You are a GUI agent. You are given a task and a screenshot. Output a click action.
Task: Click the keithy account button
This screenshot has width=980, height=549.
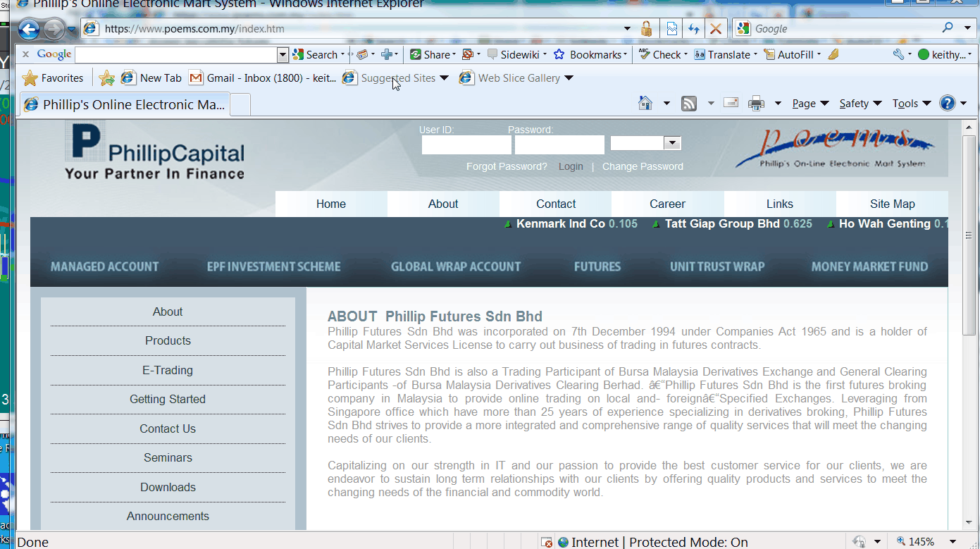tap(944, 54)
